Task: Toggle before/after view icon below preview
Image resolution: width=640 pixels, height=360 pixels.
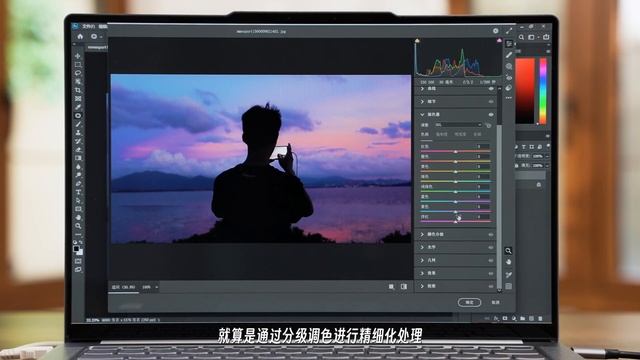Action: click(x=404, y=287)
